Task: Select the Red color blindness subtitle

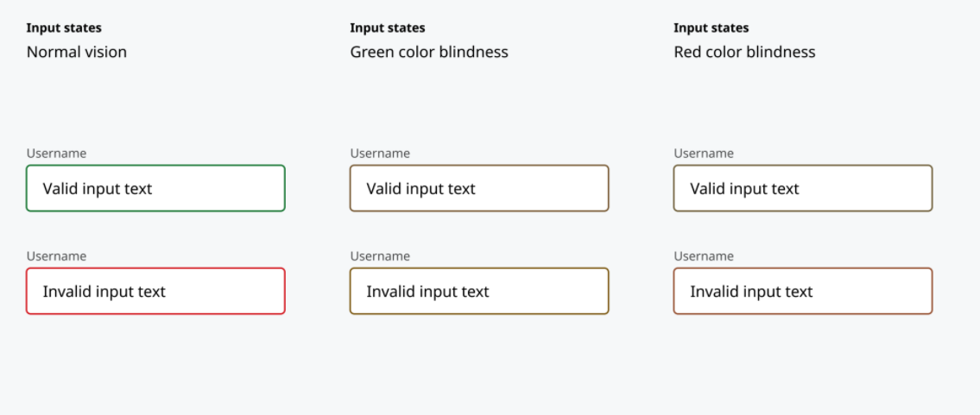Action: tap(744, 52)
